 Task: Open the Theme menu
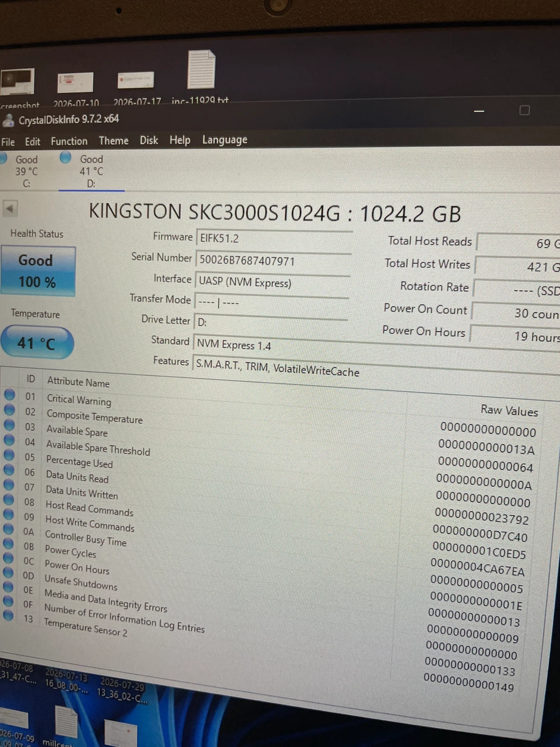coord(114,141)
